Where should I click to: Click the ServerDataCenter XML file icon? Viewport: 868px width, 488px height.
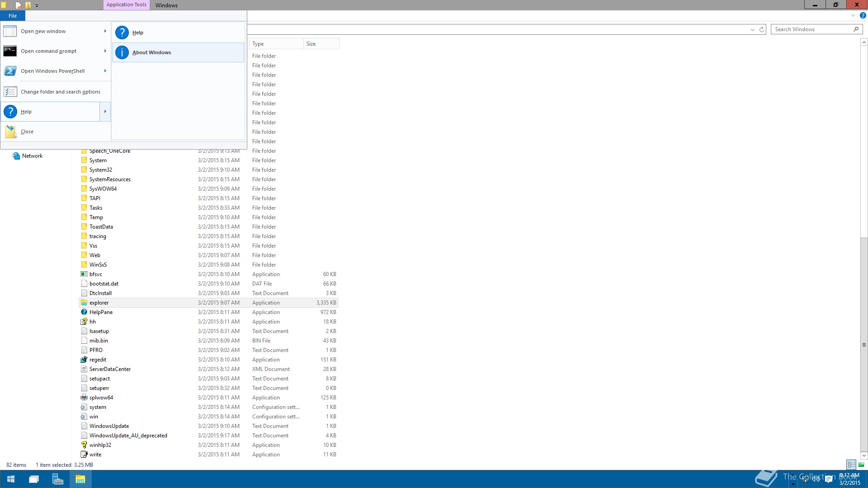click(x=84, y=369)
